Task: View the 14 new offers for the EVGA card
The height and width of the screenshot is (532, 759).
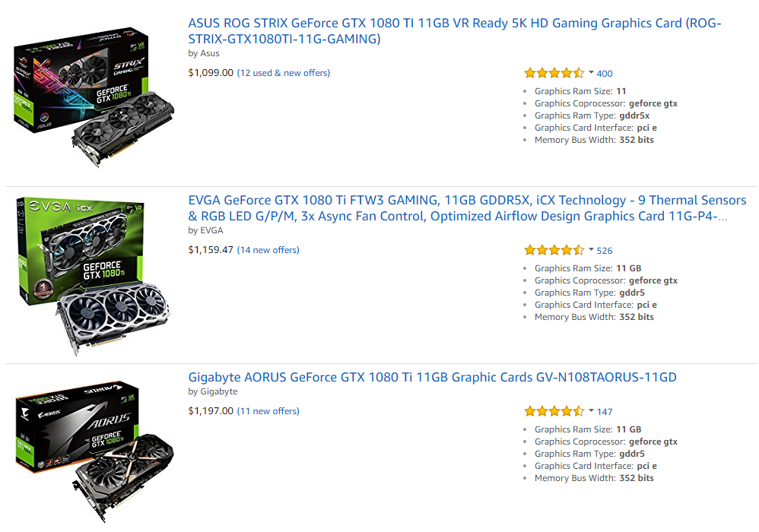Action: [268, 250]
